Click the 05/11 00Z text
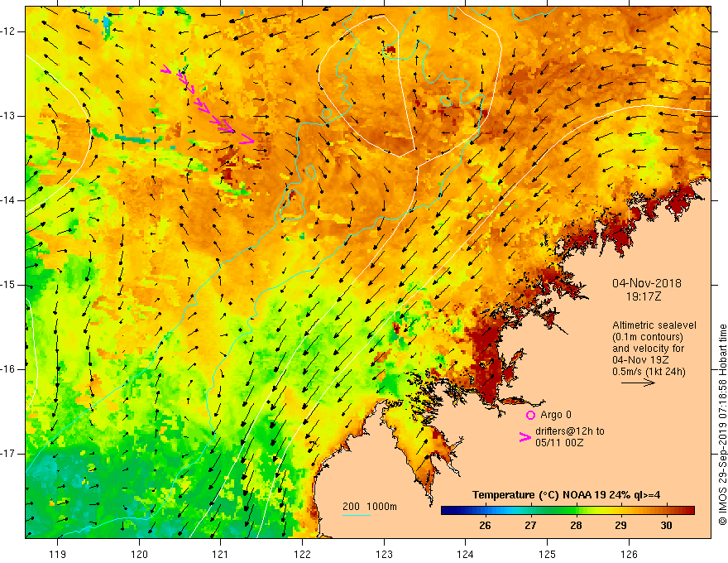 click(559, 443)
